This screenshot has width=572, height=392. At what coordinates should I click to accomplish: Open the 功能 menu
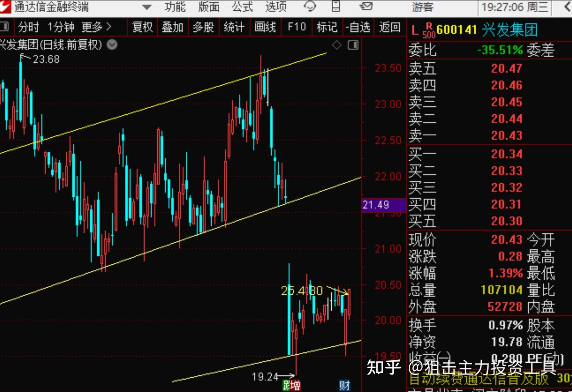pos(175,7)
